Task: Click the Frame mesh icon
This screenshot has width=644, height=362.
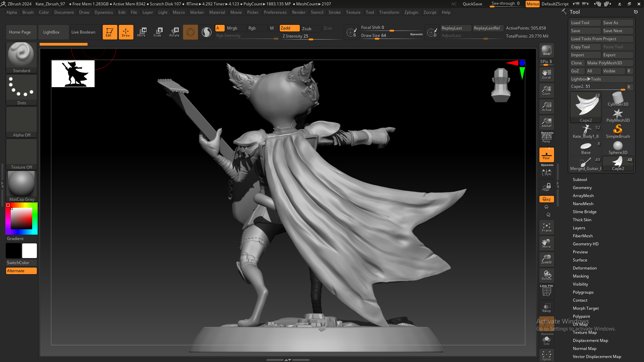Action: pos(546,228)
